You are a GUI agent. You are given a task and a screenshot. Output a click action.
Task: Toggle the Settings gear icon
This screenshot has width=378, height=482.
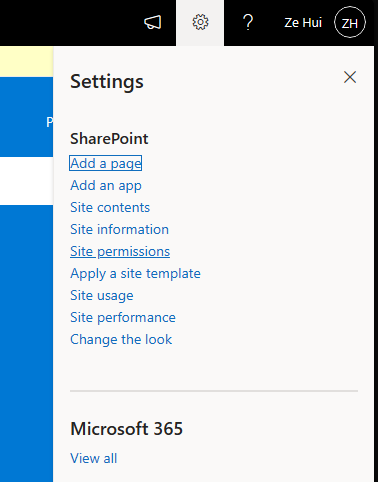[200, 23]
